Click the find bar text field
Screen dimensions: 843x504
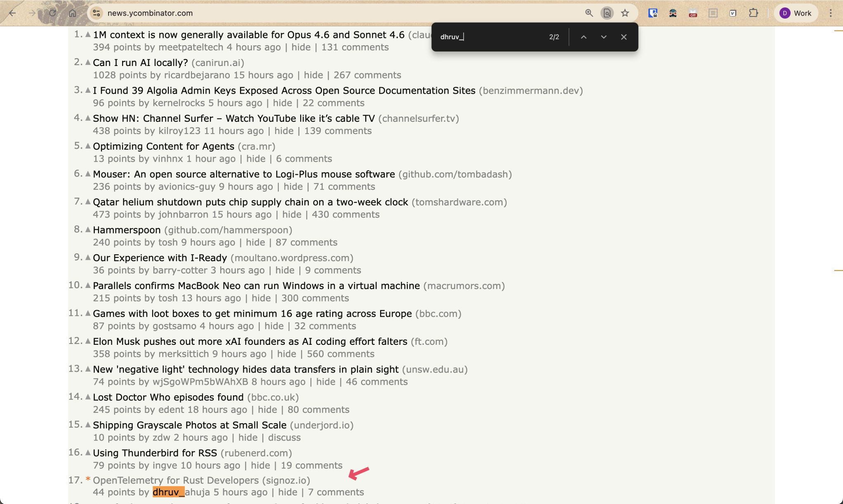pyautogui.click(x=491, y=37)
